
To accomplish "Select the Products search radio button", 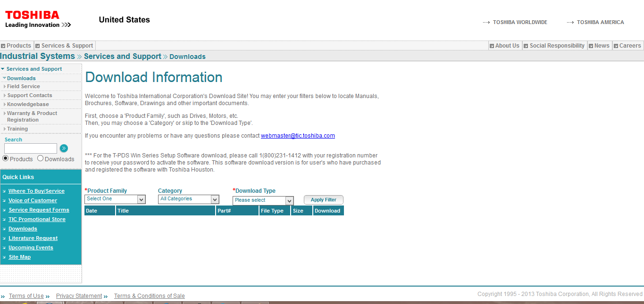I will (6, 158).
